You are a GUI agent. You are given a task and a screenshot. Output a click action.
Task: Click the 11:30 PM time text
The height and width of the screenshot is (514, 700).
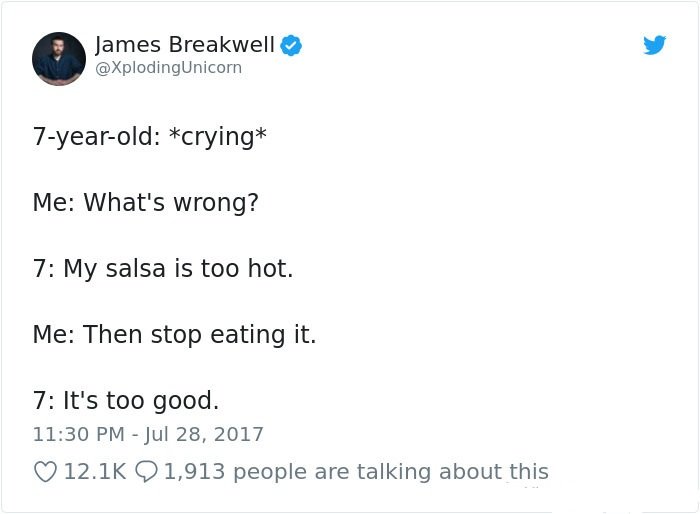point(79,434)
